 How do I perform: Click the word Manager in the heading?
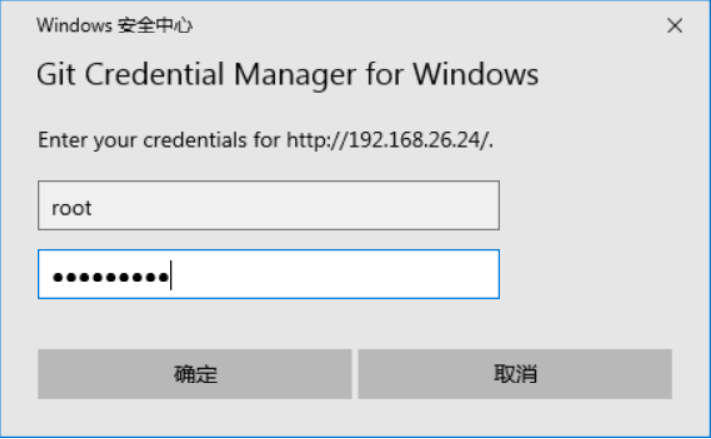(295, 75)
